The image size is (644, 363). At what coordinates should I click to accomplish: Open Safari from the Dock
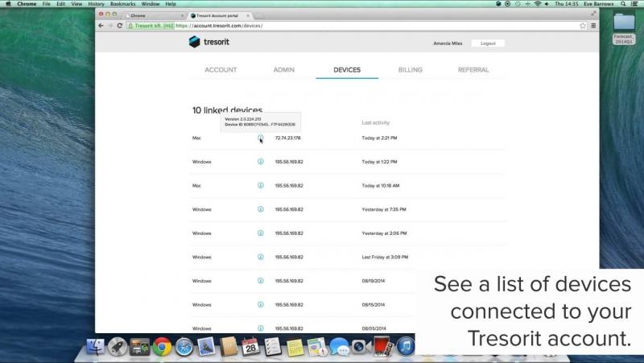click(184, 347)
